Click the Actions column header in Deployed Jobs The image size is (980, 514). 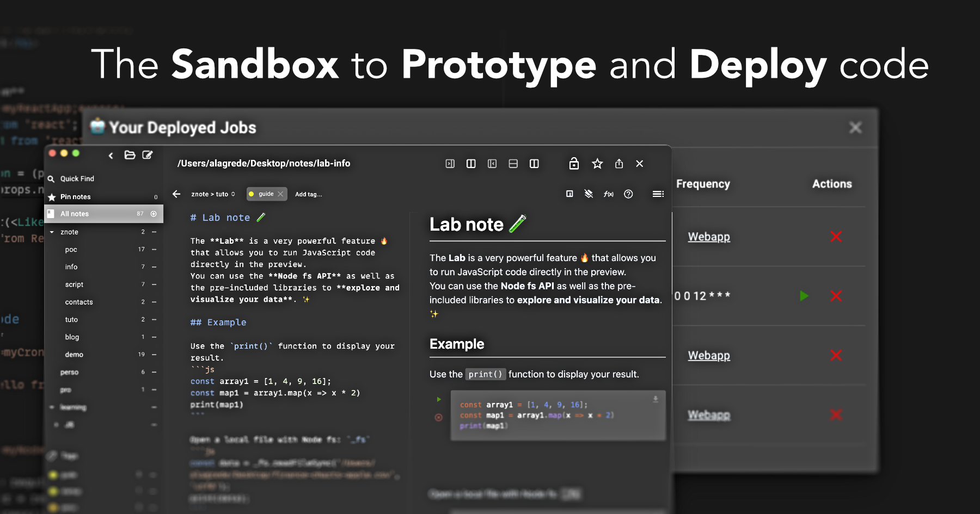pos(832,184)
